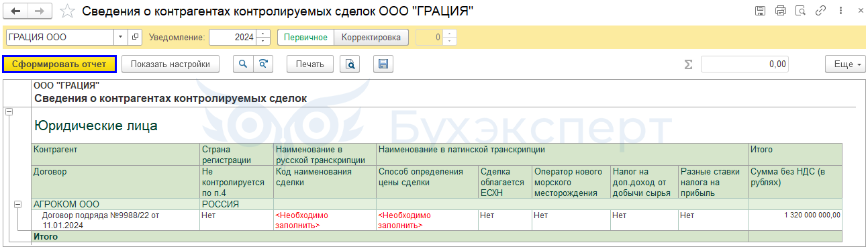The width and height of the screenshot is (868, 249).
Task: Copy link using the chain icon
Action: pyautogui.click(x=820, y=11)
